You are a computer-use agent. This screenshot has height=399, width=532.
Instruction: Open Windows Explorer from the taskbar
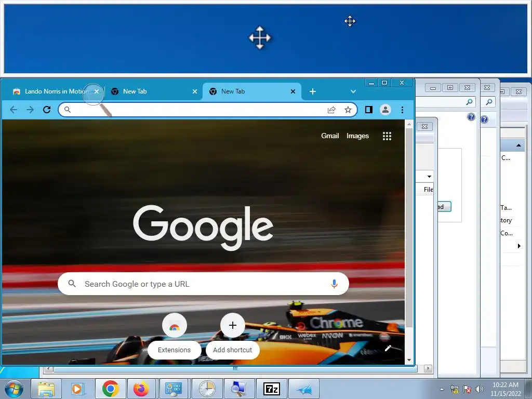(46, 389)
